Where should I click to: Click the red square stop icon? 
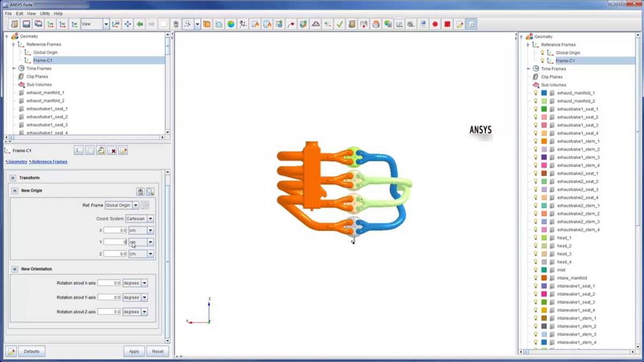[447, 24]
